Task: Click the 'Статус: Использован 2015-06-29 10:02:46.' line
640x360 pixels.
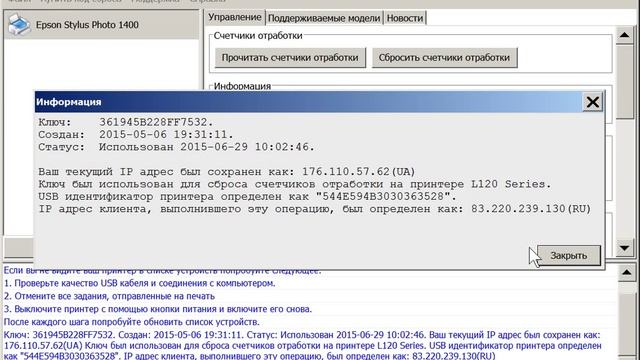Action: tap(176, 147)
